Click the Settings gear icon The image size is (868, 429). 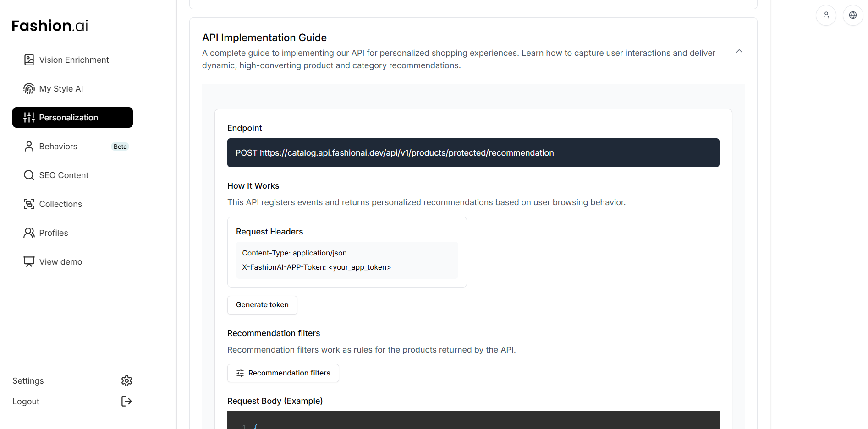[126, 380]
